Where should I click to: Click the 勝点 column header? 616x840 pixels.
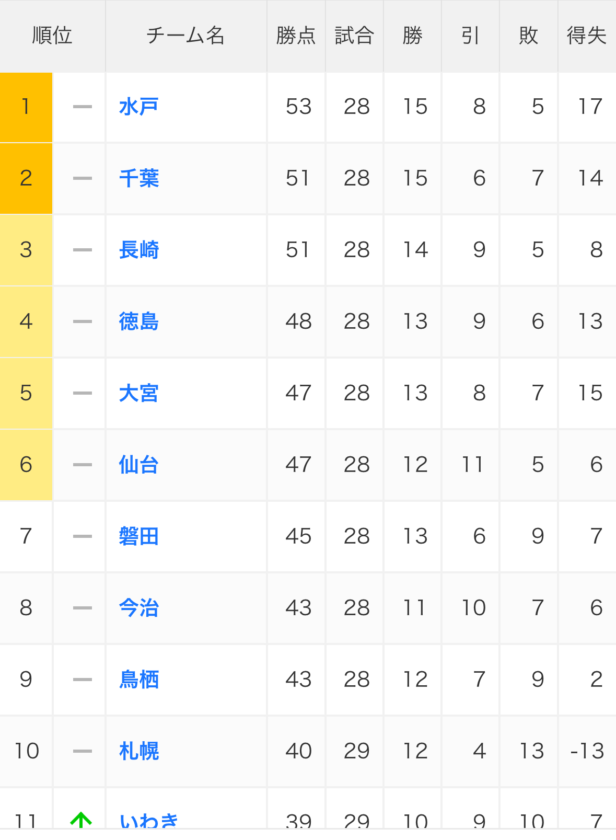[296, 36]
